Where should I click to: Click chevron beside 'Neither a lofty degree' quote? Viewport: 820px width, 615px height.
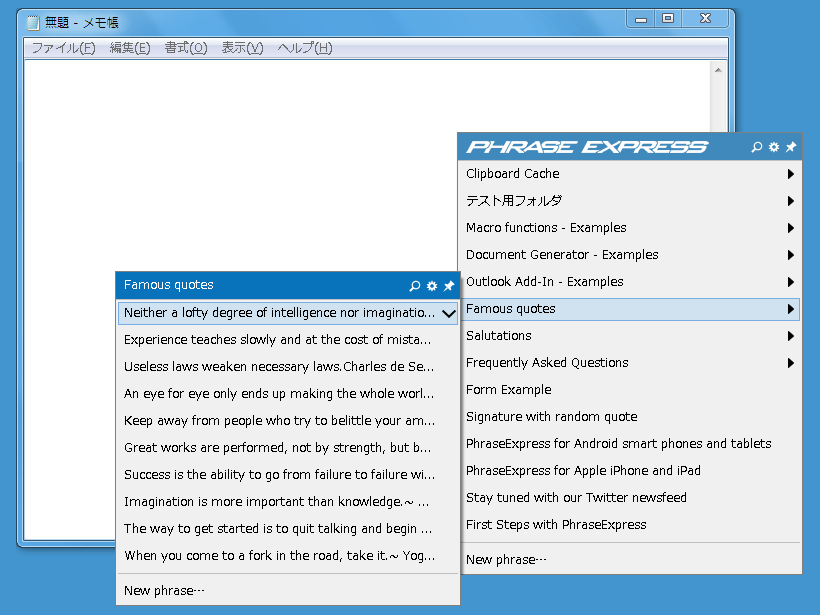point(449,313)
